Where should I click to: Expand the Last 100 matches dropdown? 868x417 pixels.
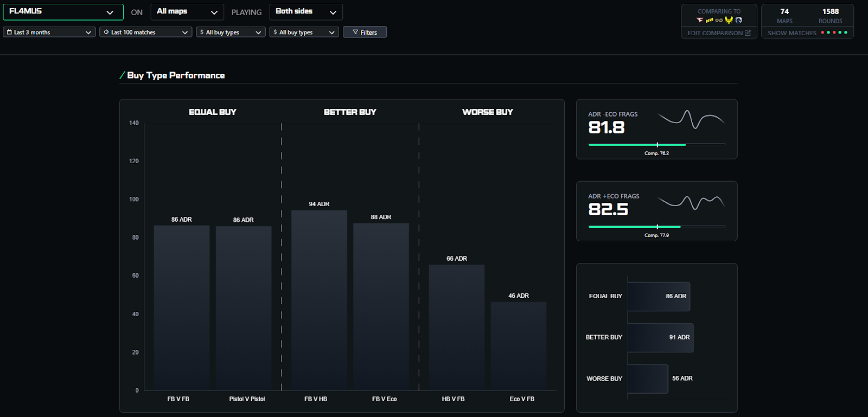[x=145, y=33]
